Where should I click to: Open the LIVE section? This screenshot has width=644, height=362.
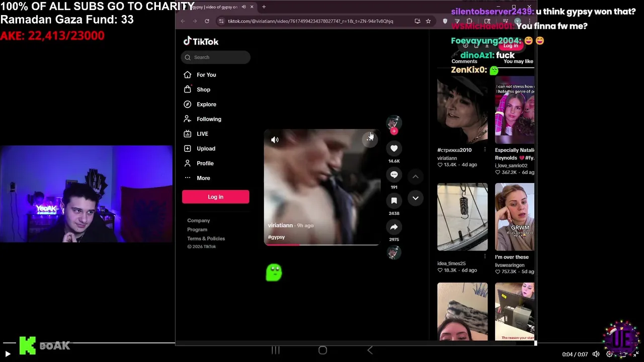[x=202, y=134]
